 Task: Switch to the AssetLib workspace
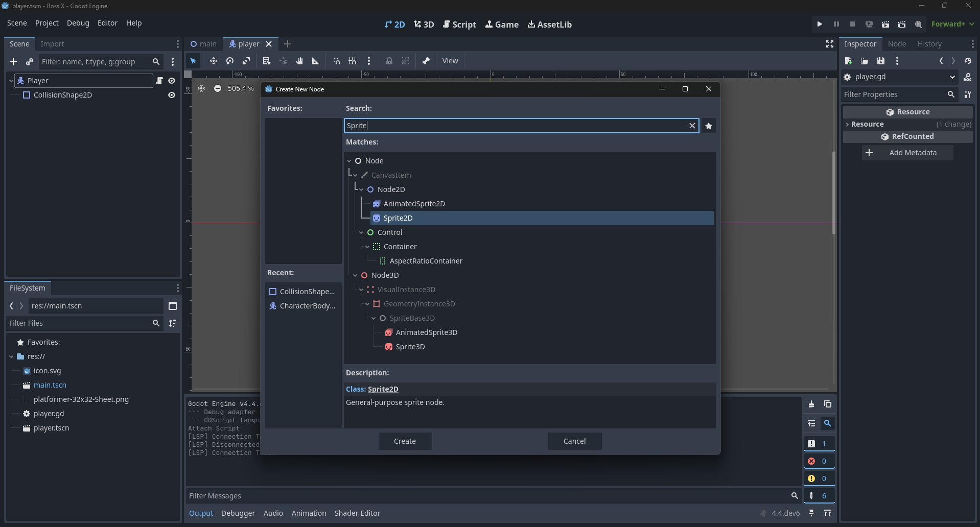coord(550,25)
